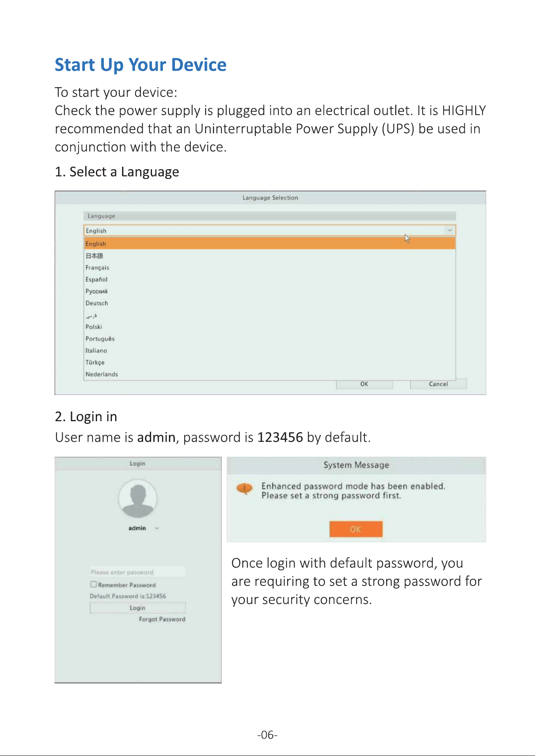Enable the Remember Password checkbox

(94, 584)
